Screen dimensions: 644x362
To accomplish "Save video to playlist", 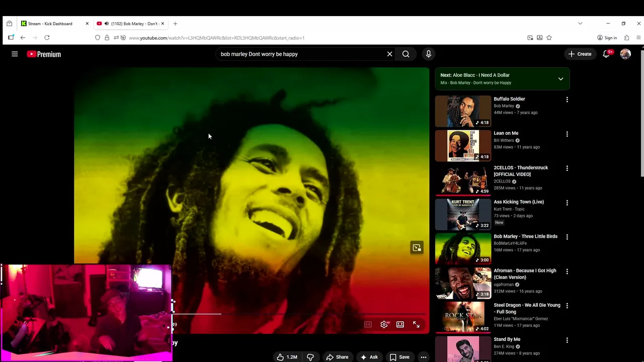I will coord(399,357).
